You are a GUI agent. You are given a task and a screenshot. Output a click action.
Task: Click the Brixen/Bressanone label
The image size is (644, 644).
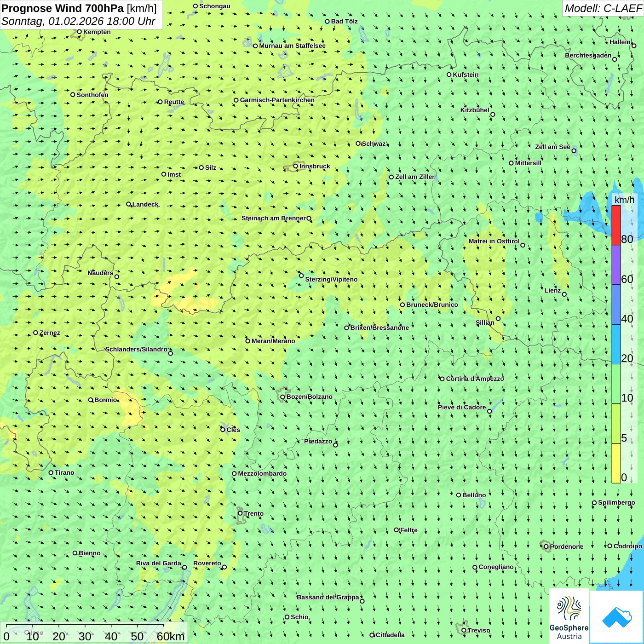click(379, 328)
